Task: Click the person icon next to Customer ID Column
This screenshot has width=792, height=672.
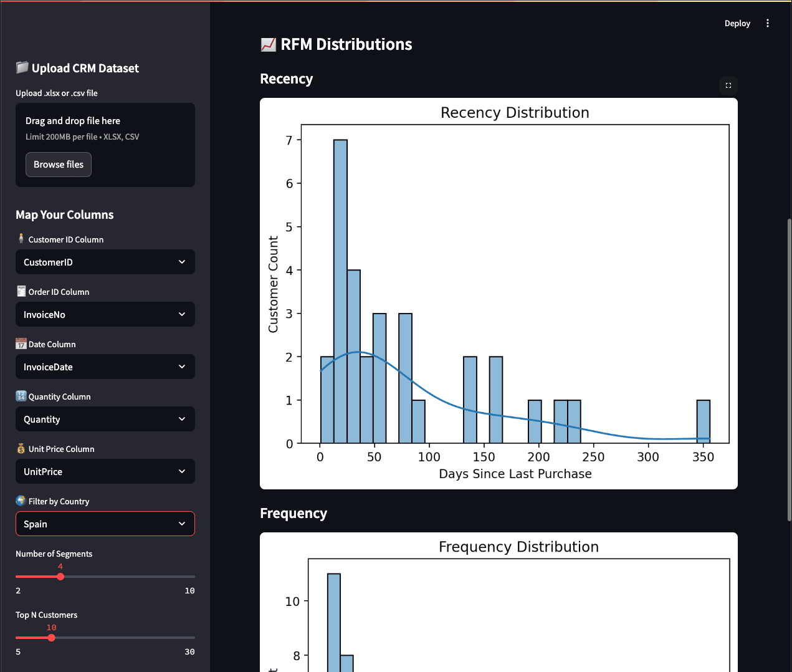Action: coord(20,238)
